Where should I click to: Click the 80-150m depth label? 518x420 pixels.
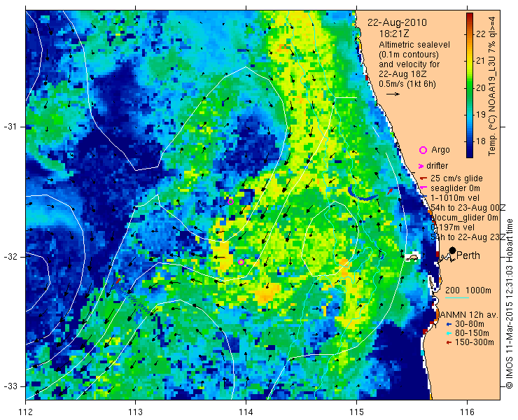coord(472,333)
